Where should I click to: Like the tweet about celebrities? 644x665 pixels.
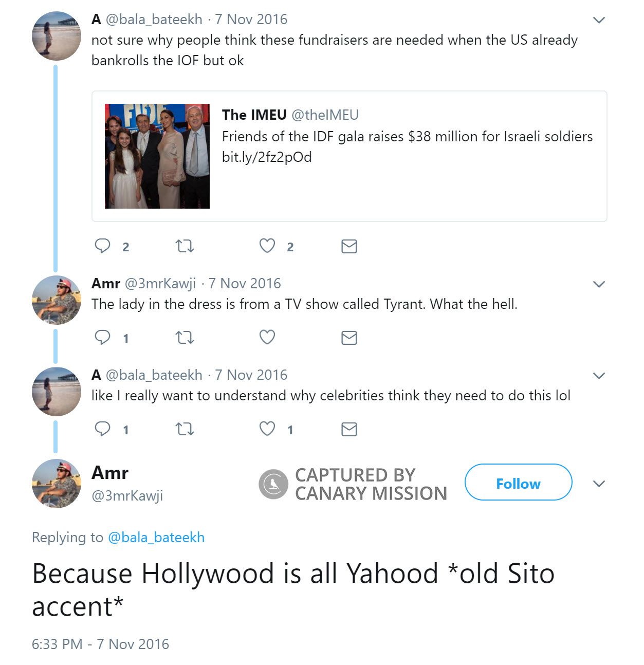267,429
